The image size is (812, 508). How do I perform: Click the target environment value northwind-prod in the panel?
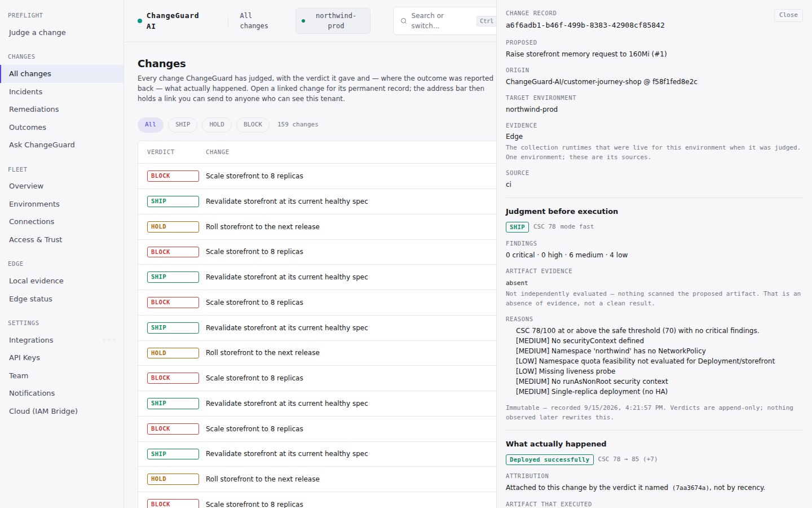coord(531,110)
